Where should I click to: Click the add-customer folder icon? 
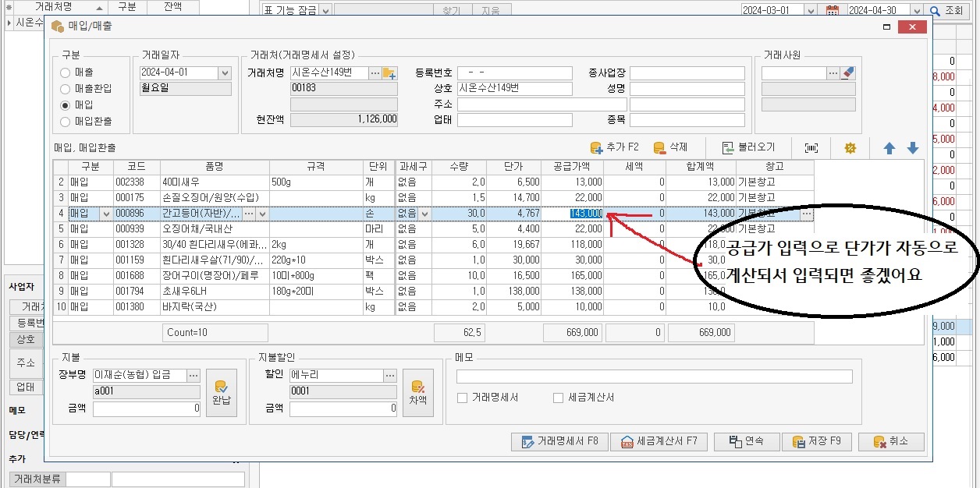pyautogui.click(x=389, y=73)
